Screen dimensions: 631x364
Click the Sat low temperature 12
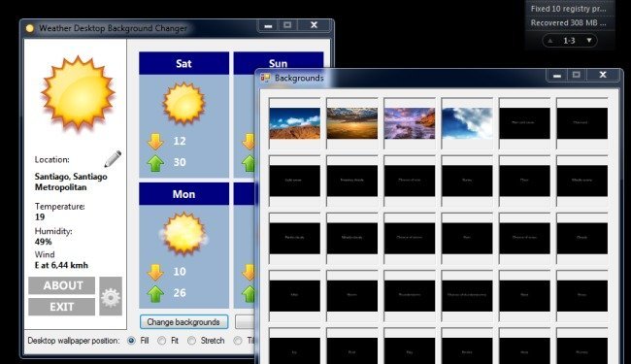[x=180, y=141]
